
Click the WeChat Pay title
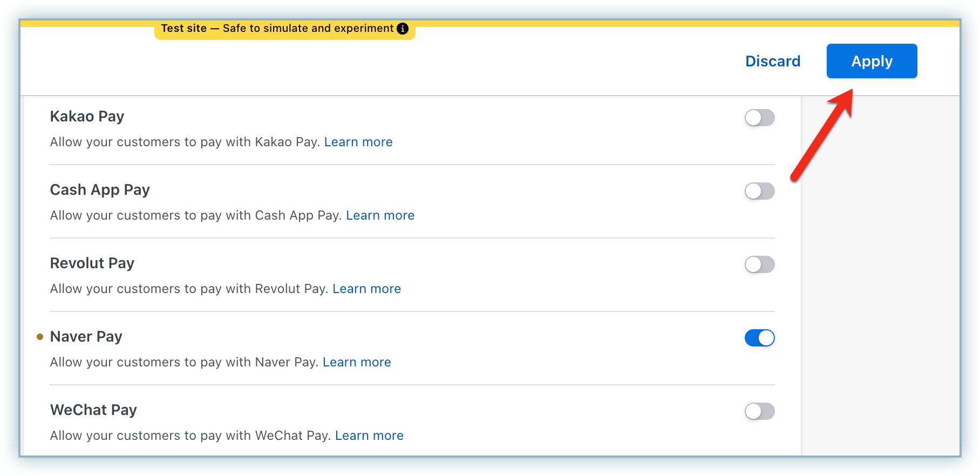(93, 410)
